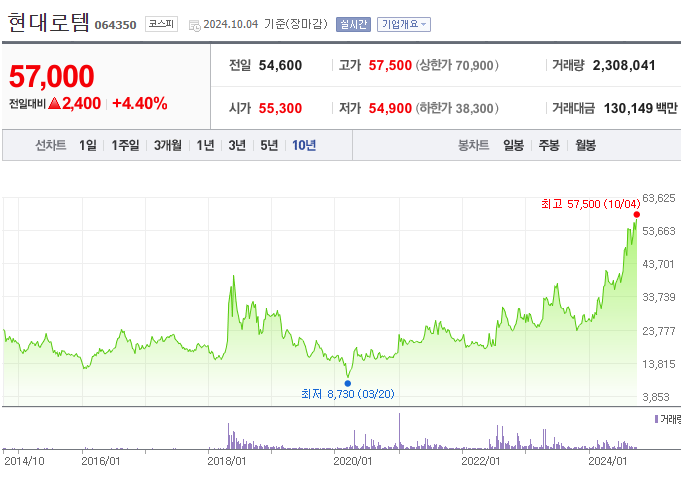The width and height of the screenshot is (681, 480).
Task: Click the 상한가 70,900 upper limit text
Action: click(x=457, y=66)
